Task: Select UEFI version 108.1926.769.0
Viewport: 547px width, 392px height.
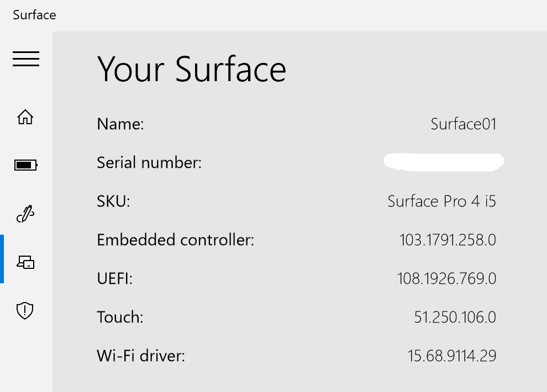Action: [446, 279]
